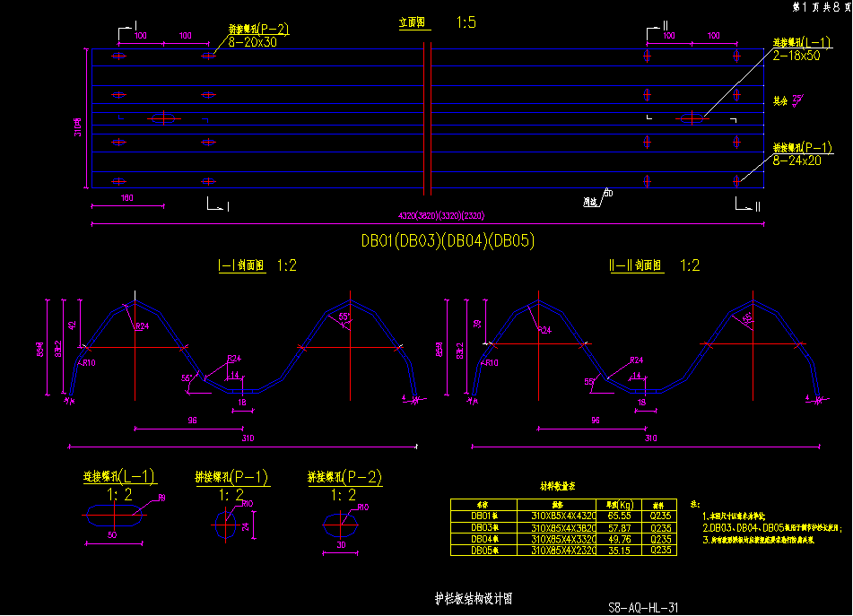Select the 310X85X4X2320 table cell

pyautogui.click(x=563, y=551)
